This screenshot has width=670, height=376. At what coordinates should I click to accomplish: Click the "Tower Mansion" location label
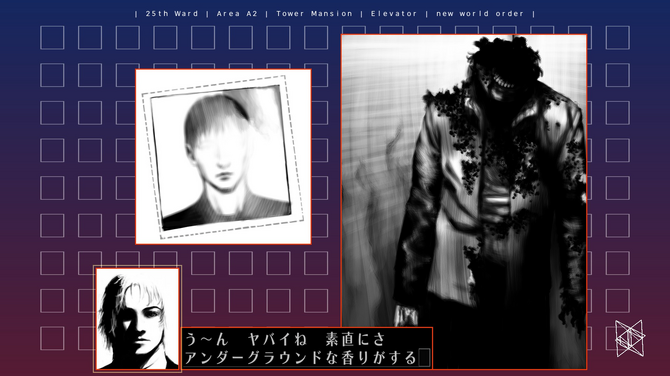314,14
